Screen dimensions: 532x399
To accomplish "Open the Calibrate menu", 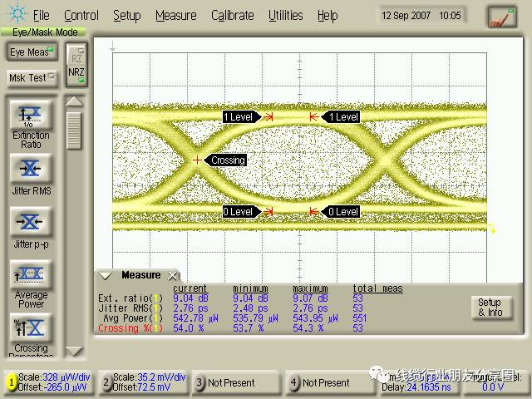I will pos(232,15).
